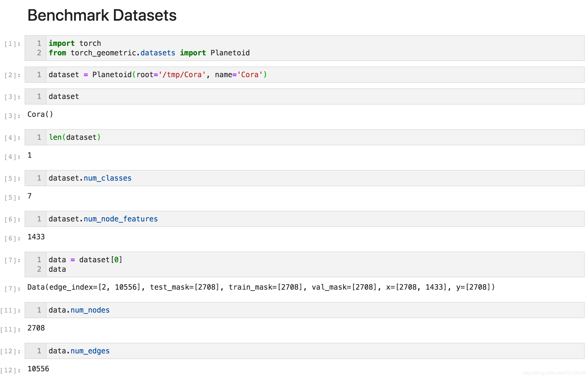Click the [6]: input prompt beside num_node_features
This screenshot has height=378, width=588.
pos(12,219)
